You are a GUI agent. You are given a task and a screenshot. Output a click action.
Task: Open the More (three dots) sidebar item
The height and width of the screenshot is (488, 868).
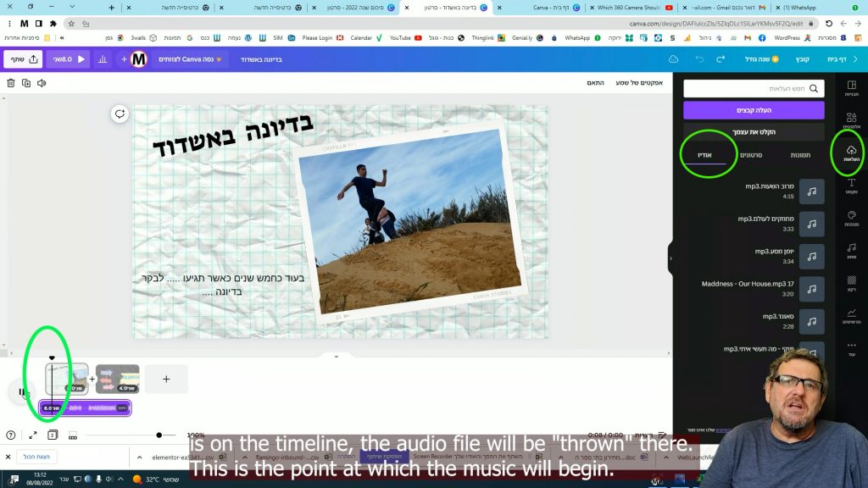pyautogui.click(x=851, y=348)
